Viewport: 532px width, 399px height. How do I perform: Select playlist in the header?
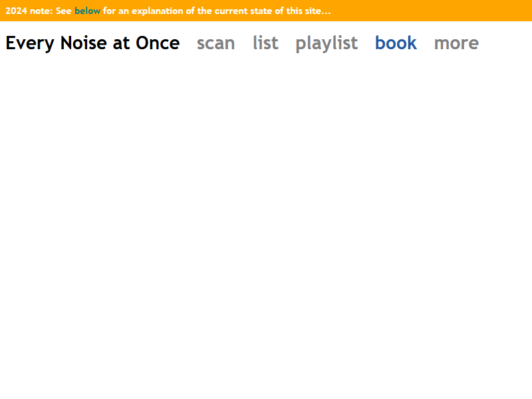[327, 43]
